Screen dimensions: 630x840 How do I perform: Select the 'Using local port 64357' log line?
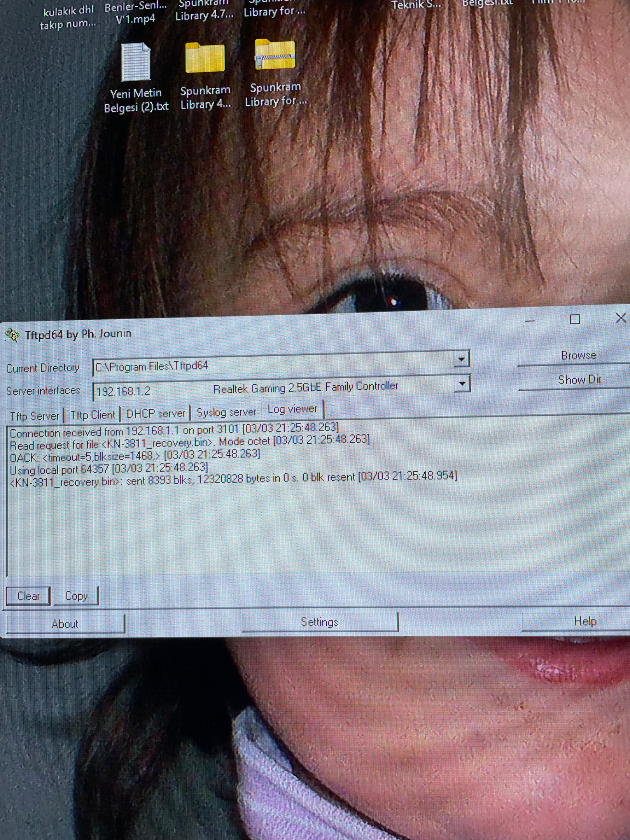click(108, 468)
